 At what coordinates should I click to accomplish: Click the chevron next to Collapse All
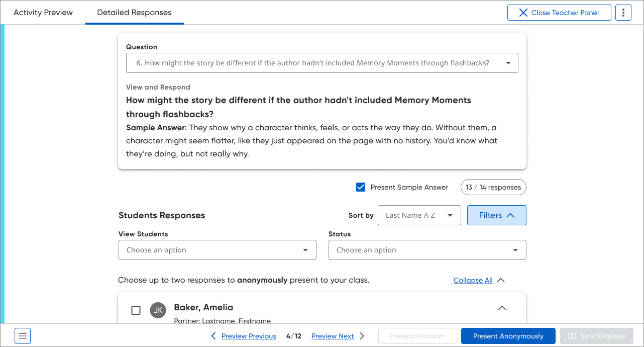(501, 280)
